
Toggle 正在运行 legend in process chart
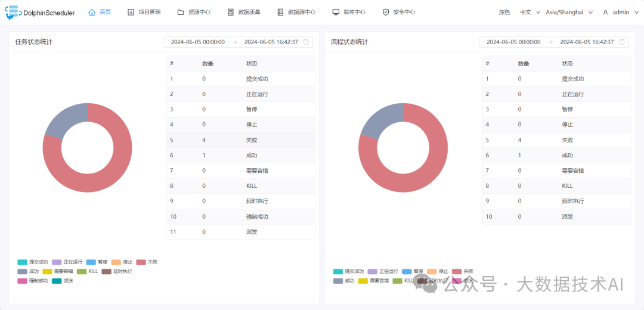click(x=383, y=271)
